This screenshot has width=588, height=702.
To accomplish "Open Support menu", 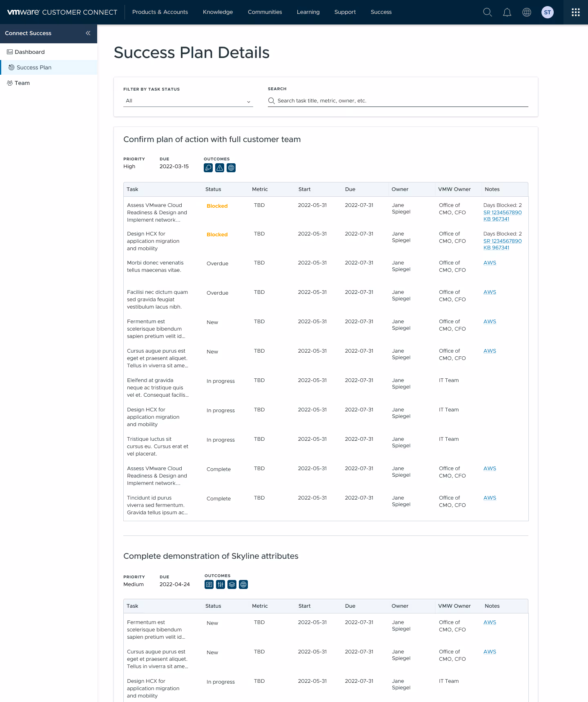I will click(x=345, y=12).
